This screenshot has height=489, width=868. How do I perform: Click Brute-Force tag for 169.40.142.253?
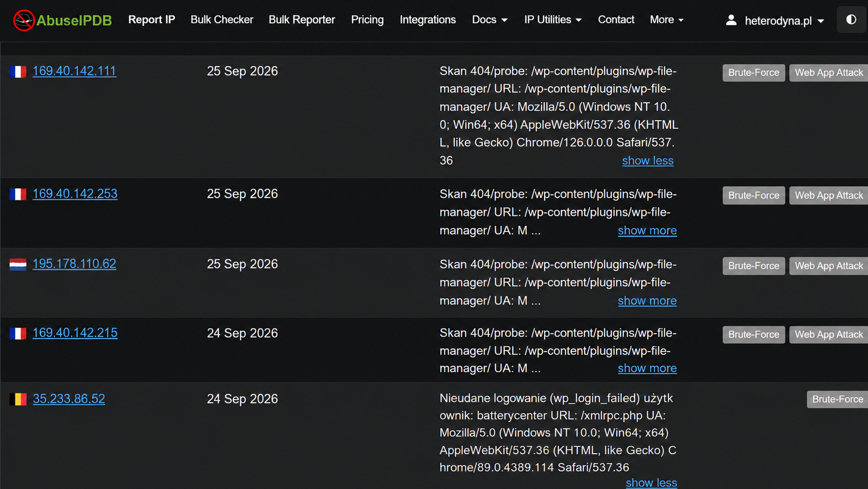click(754, 195)
